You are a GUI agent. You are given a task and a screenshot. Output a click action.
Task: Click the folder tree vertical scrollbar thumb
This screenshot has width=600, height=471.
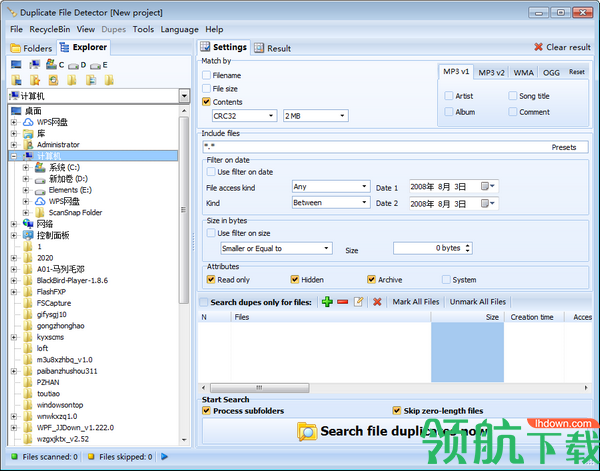tap(184, 209)
